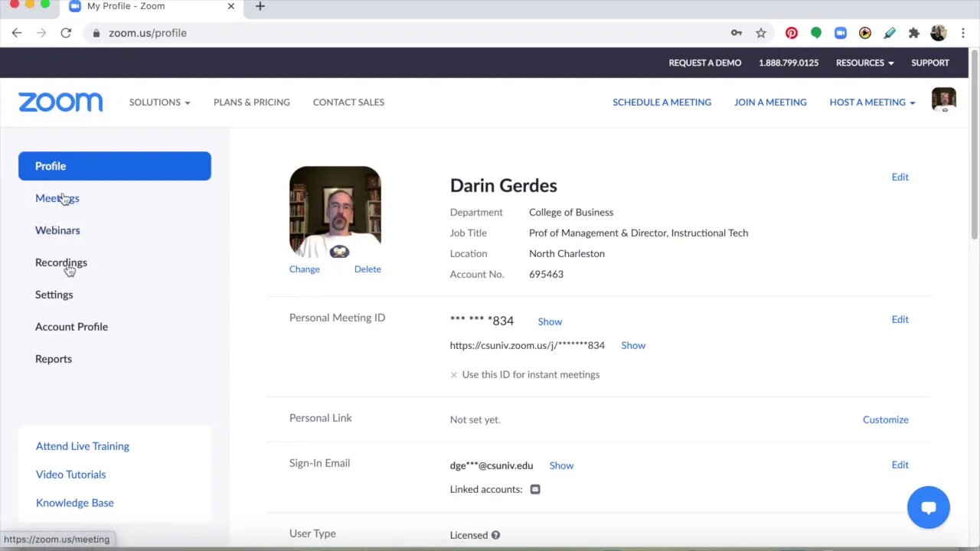
Task: Close the My Profile - Zoom tab
Action: pos(231,6)
